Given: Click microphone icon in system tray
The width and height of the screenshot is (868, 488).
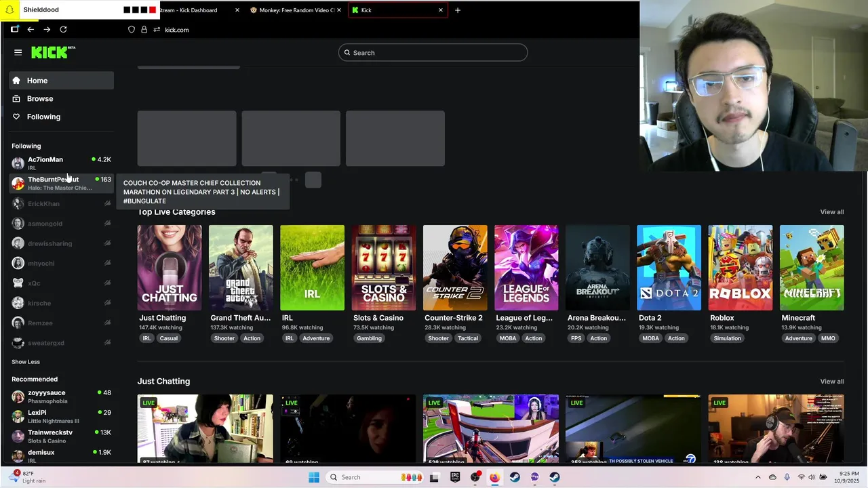Looking at the screenshot, I should click(x=787, y=477).
